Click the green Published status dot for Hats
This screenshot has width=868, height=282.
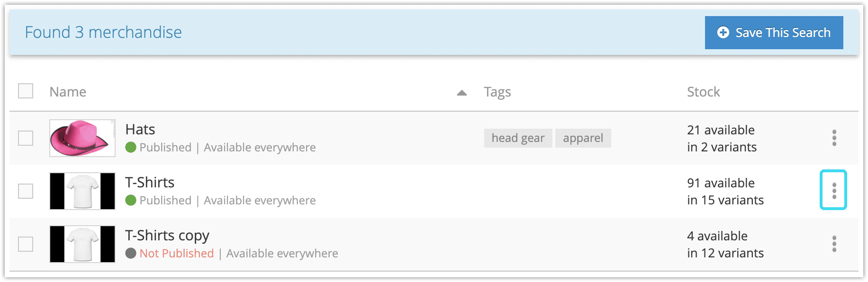[x=131, y=148]
